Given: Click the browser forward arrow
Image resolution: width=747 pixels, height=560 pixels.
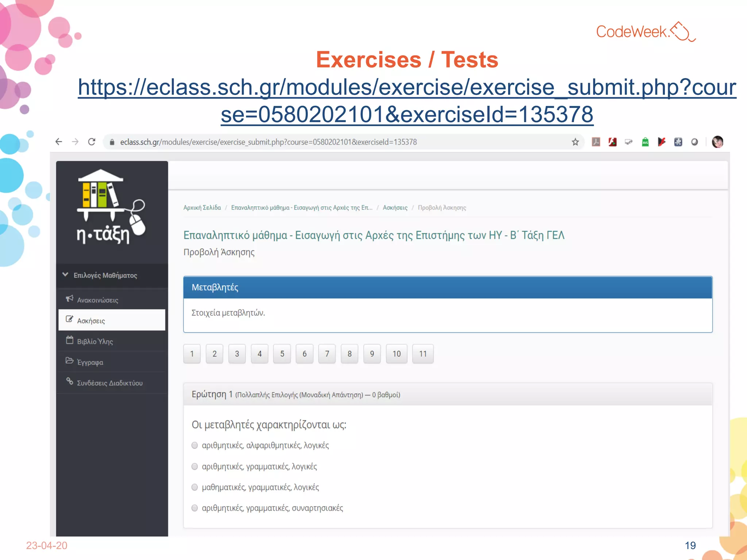Looking at the screenshot, I should [x=75, y=142].
